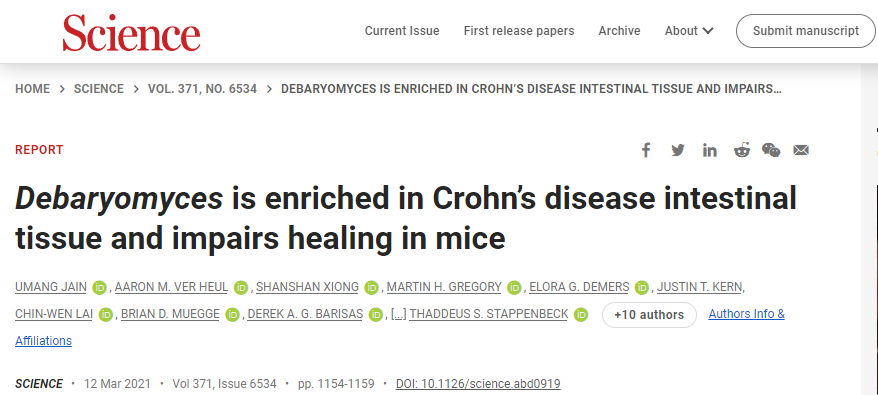Image resolution: width=878 pixels, height=395 pixels.
Task: Email this article envelope icon
Action: pyautogui.click(x=801, y=150)
